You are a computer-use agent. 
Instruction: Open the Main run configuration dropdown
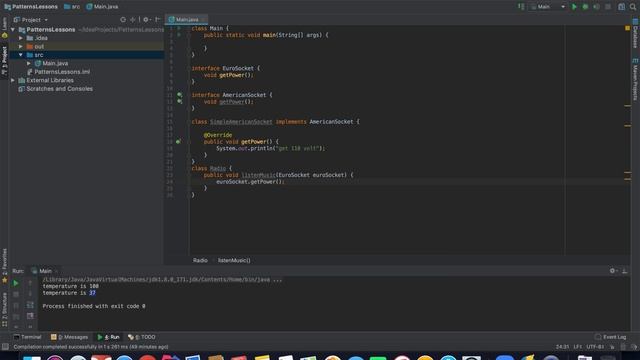(547, 7)
